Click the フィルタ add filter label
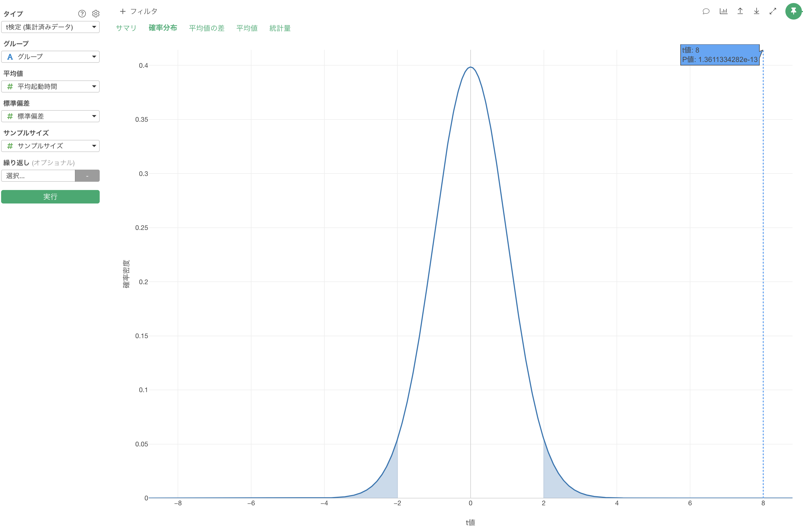 click(144, 12)
